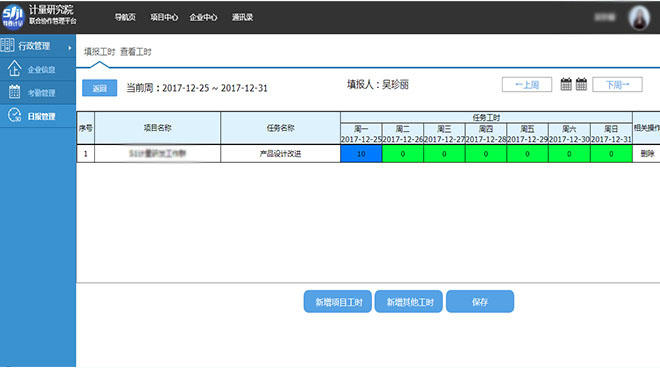Select 企业信息 in the sidebar
The image size is (660, 368).
point(41,69)
